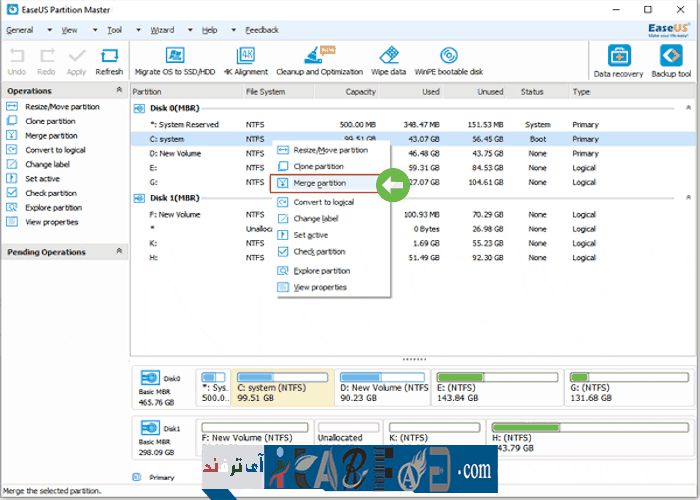Choose Merge partition from context menu
The image size is (700, 500).
319,184
